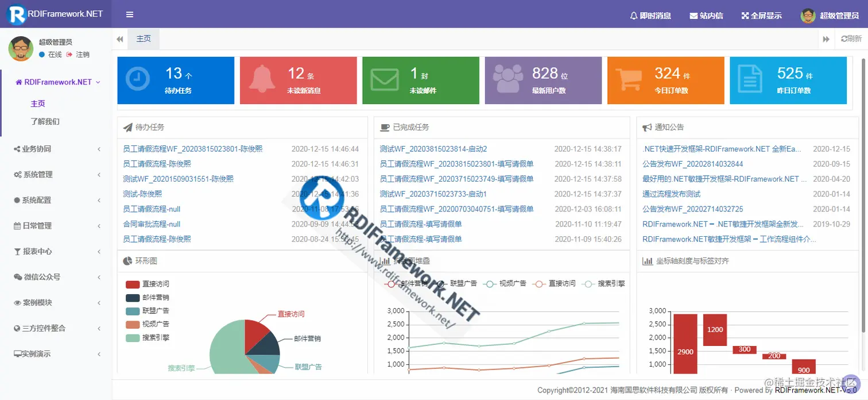
Task: Toggle 直接访问 line chart legend
Action: tap(555, 284)
